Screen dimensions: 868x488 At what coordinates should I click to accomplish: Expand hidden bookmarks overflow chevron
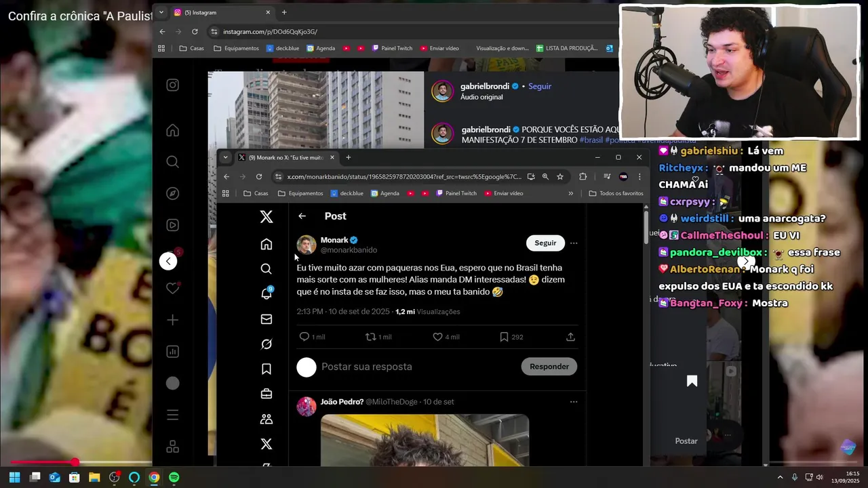pos(570,193)
